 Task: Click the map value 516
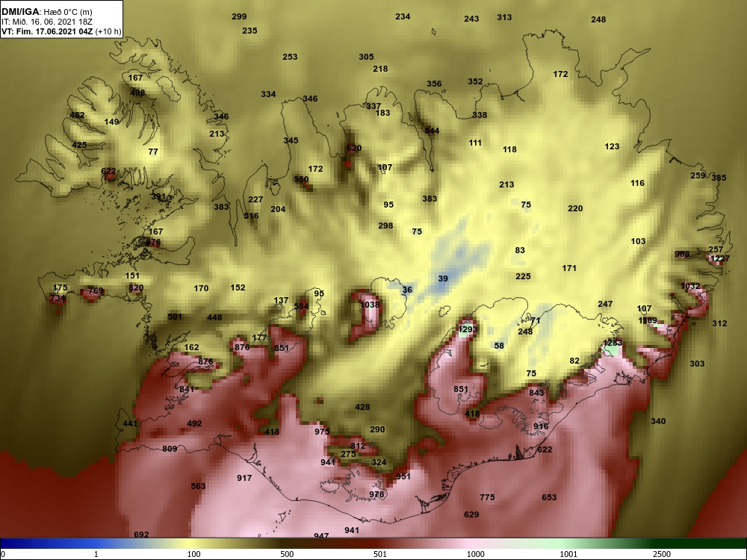tap(251, 217)
